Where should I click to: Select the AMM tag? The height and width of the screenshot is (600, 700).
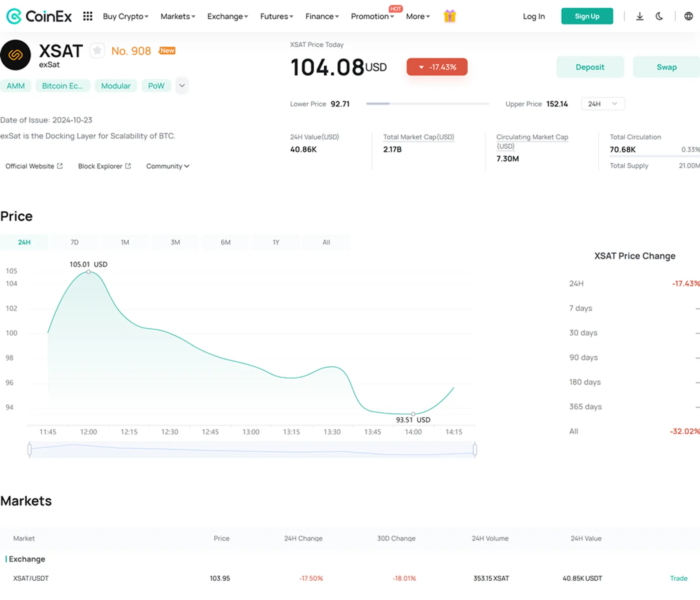tap(16, 86)
